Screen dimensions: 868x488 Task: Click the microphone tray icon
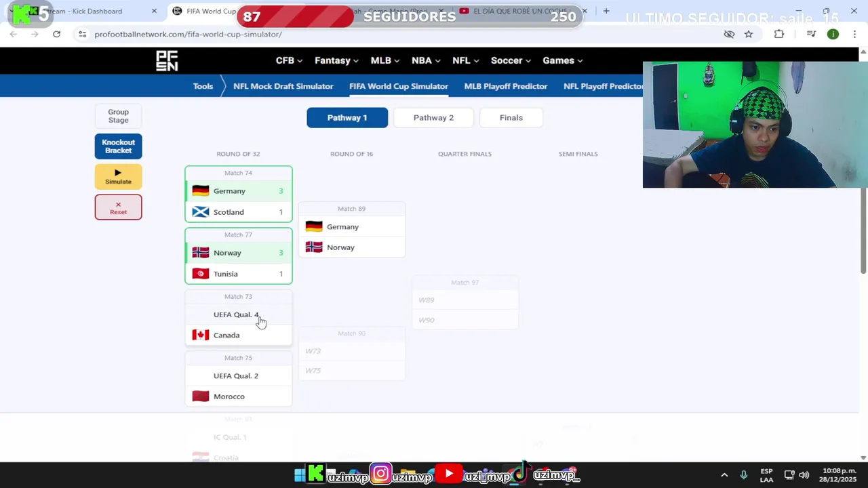pos(744,475)
